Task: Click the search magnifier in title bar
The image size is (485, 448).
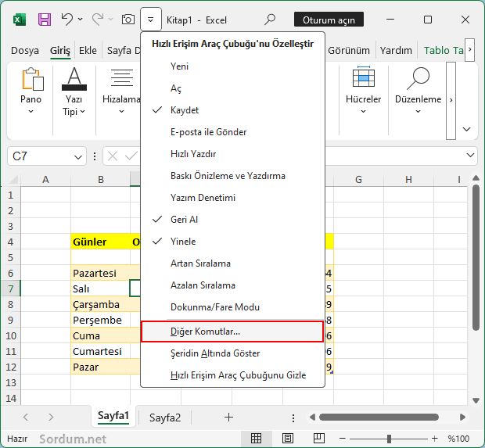Action: [x=270, y=20]
